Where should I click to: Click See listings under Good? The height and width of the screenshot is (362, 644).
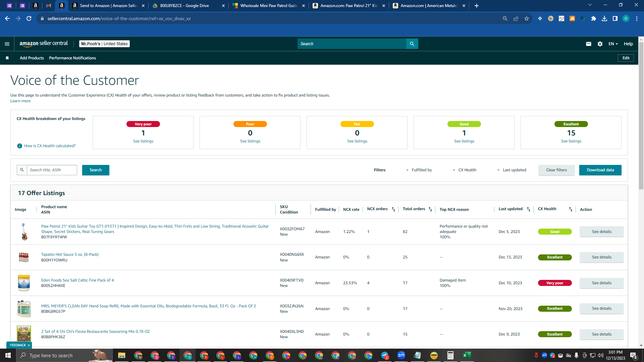464,141
